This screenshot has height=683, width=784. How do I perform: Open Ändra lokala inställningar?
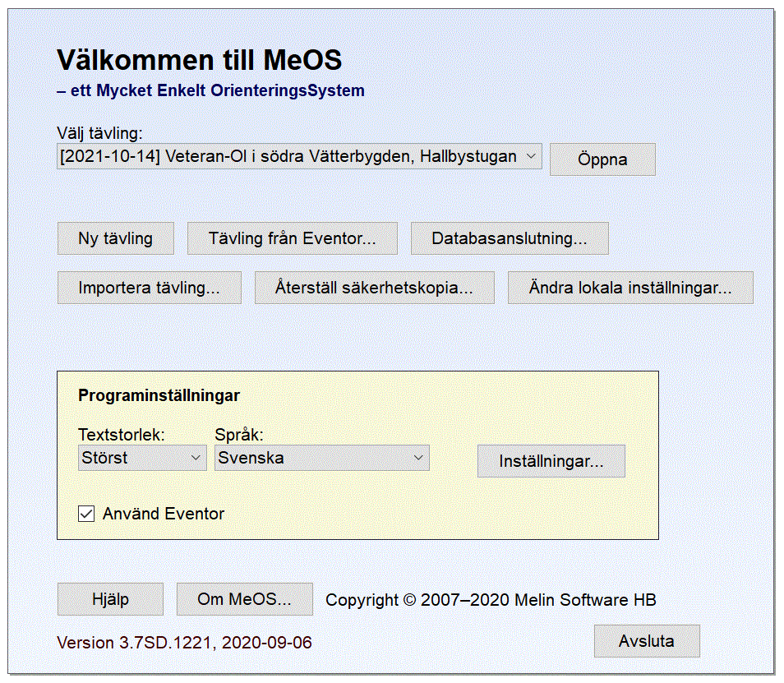(x=630, y=287)
